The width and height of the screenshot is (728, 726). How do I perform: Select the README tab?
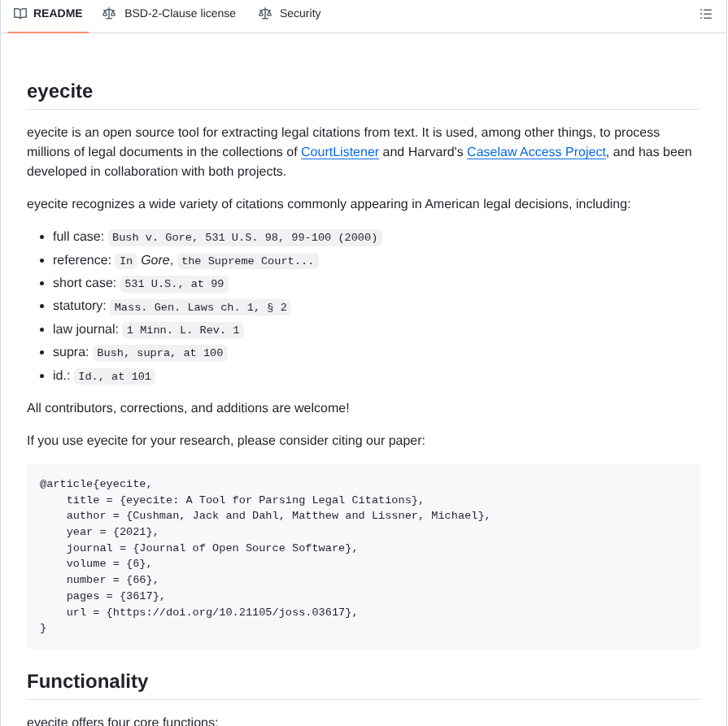coord(56,13)
